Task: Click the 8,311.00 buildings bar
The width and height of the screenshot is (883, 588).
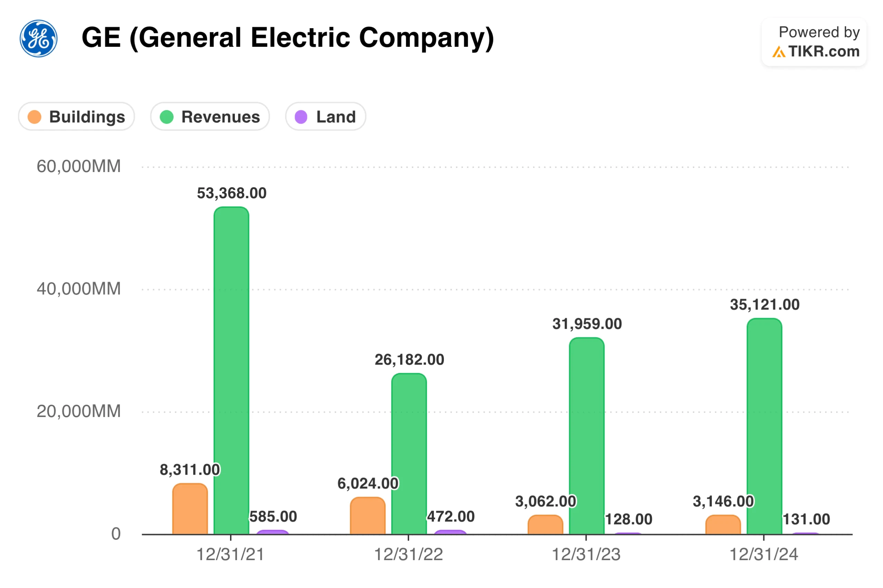Action: tap(190, 508)
